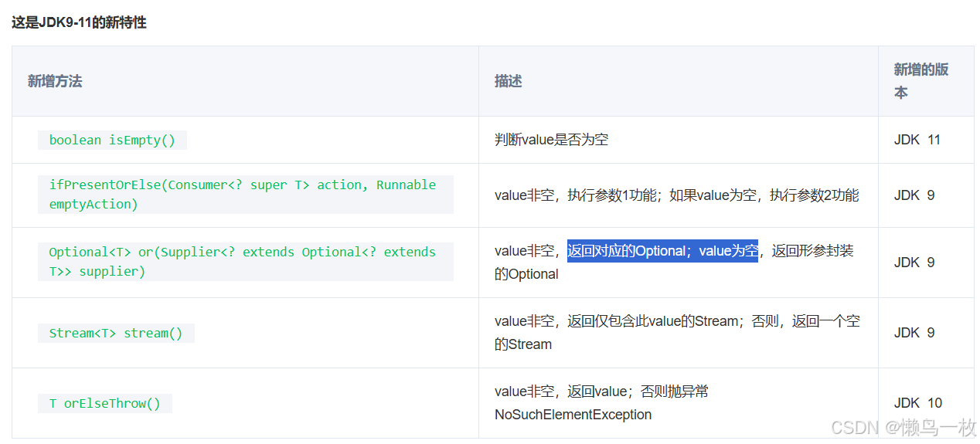Screen dimensions: 980x444
Task: Click the description about 执行参数1功能
Action: pos(676,195)
